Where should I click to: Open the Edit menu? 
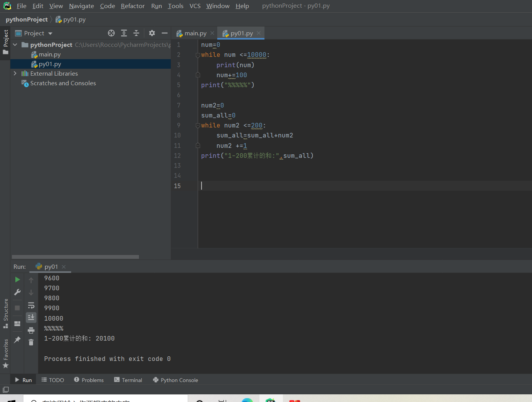tap(38, 6)
